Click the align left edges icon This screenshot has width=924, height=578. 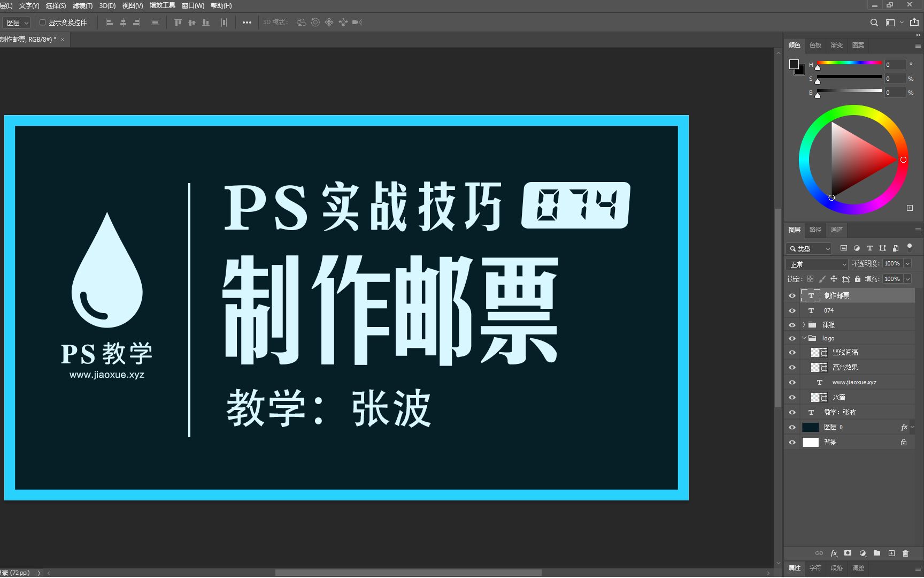[x=109, y=22]
